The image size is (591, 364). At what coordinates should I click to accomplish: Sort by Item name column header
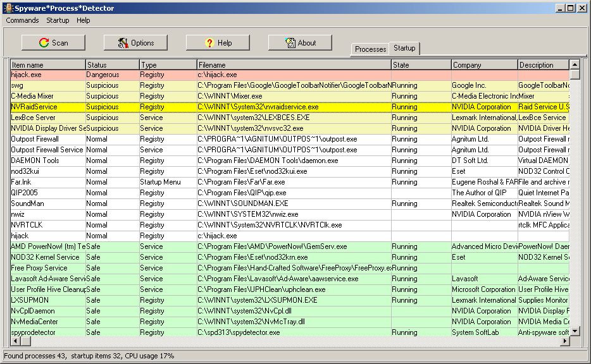48,64
